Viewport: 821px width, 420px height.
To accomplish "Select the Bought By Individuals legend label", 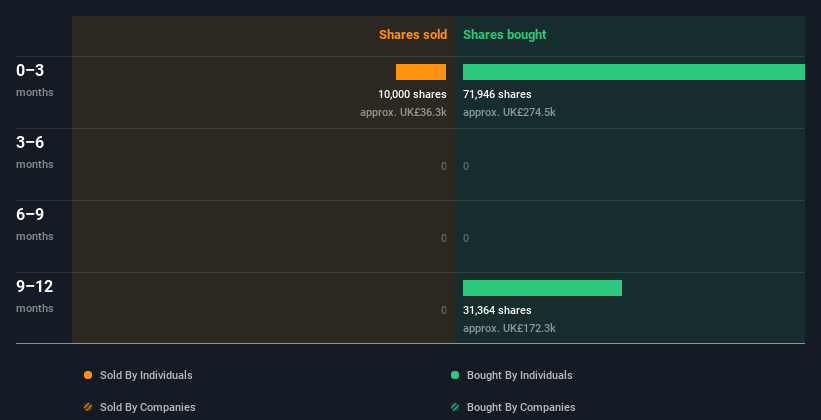I will point(519,375).
